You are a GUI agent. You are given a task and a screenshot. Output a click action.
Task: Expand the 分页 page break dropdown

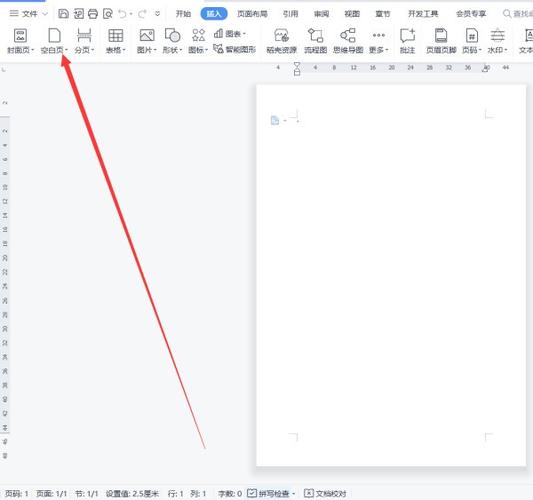tap(93, 50)
